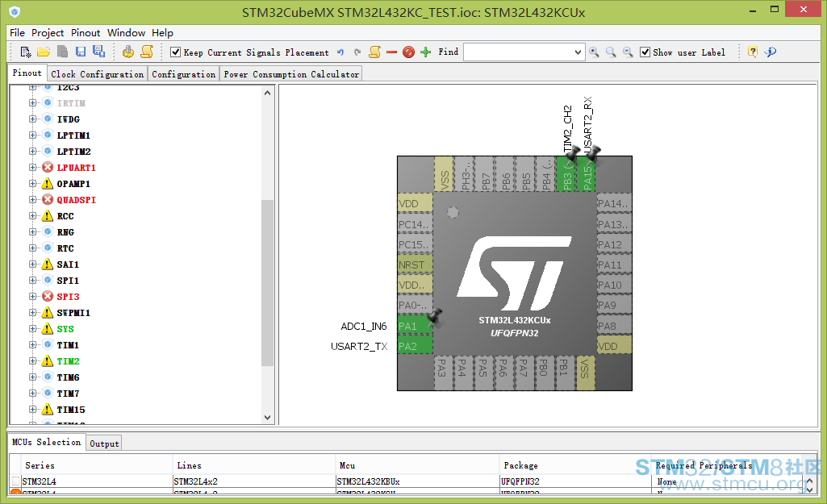Tick the checkbox in the STM32L432KBUx row
The width and height of the screenshot is (827, 504).
click(x=16, y=481)
